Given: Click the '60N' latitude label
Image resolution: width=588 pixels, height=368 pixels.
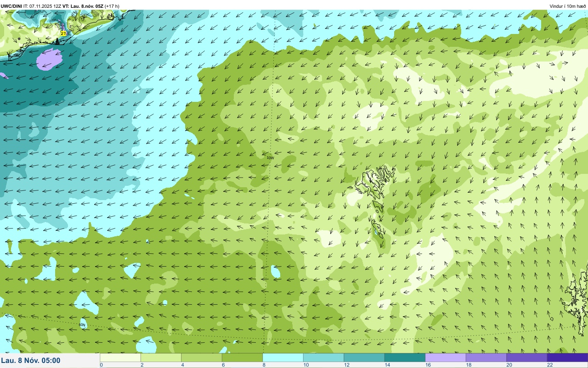Looking at the screenshot, I should click(83, 325).
